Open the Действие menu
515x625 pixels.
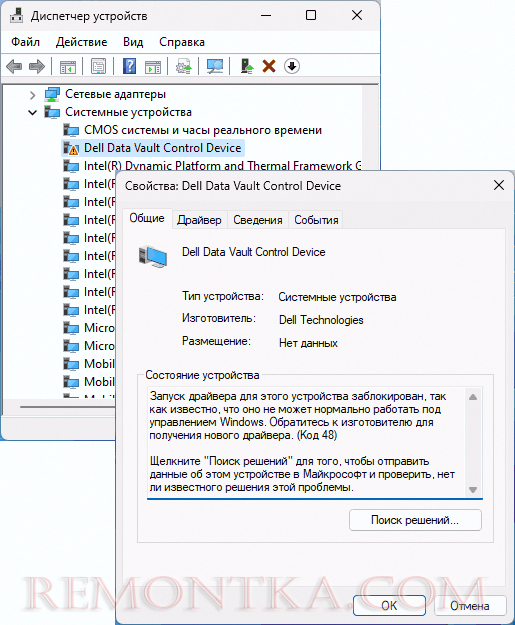[82, 42]
